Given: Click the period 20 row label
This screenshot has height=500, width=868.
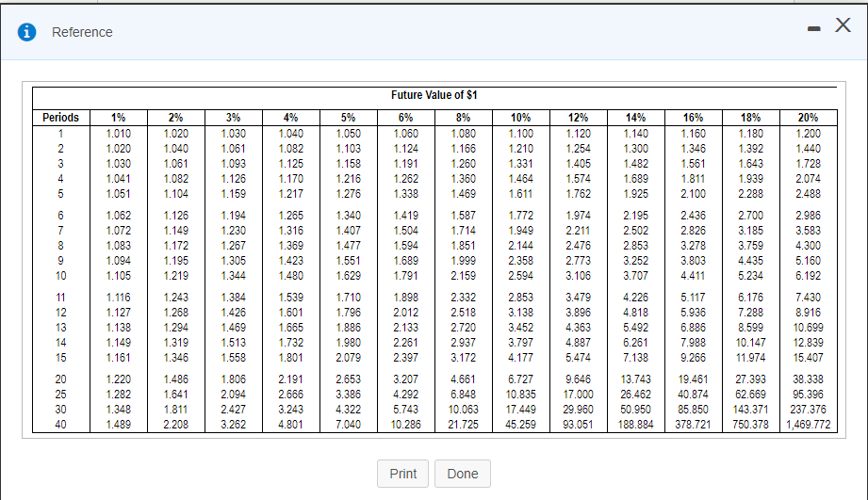Looking at the screenshot, I should [61, 379].
